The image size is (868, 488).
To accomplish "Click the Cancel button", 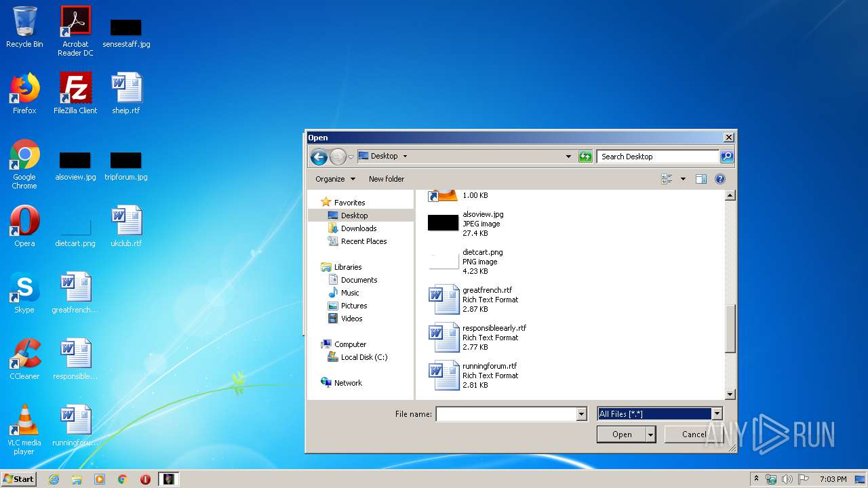I will [x=694, y=434].
